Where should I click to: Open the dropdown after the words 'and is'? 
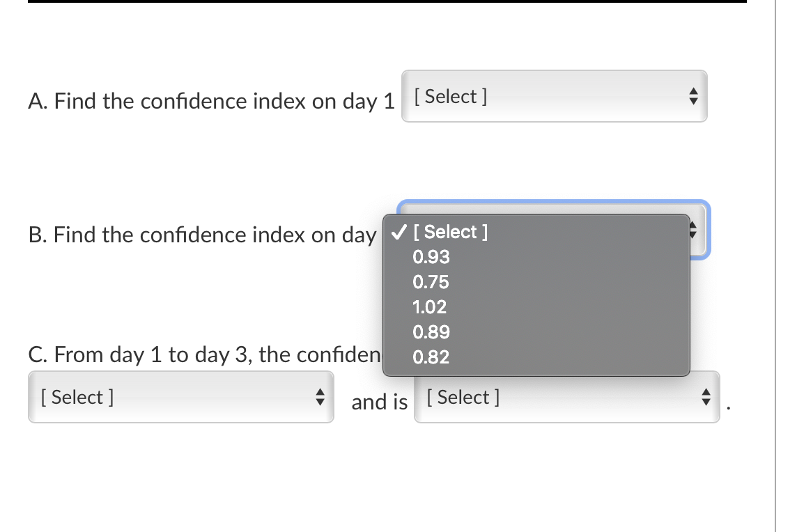[x=566, y=397]
